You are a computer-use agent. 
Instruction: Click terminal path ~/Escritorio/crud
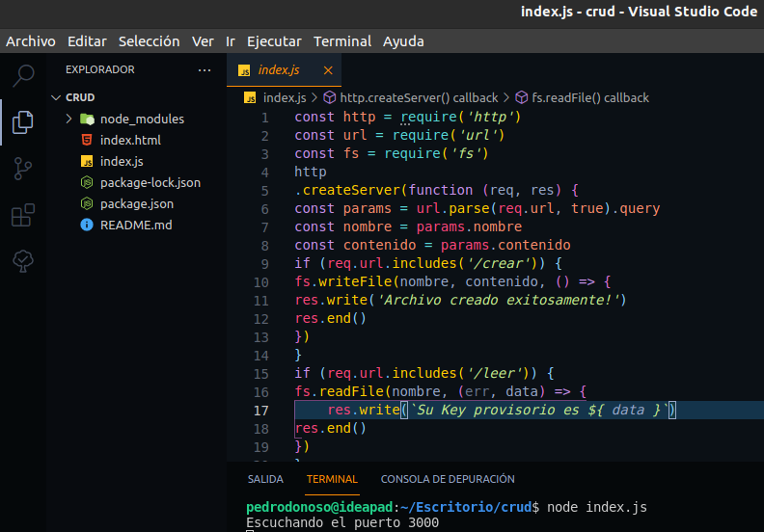coord(466,507)
